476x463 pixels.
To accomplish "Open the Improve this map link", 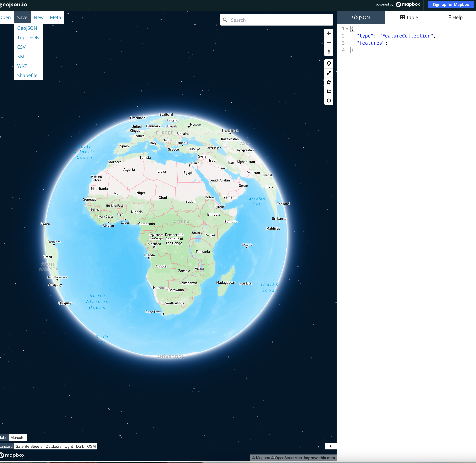I will point(319,458).
